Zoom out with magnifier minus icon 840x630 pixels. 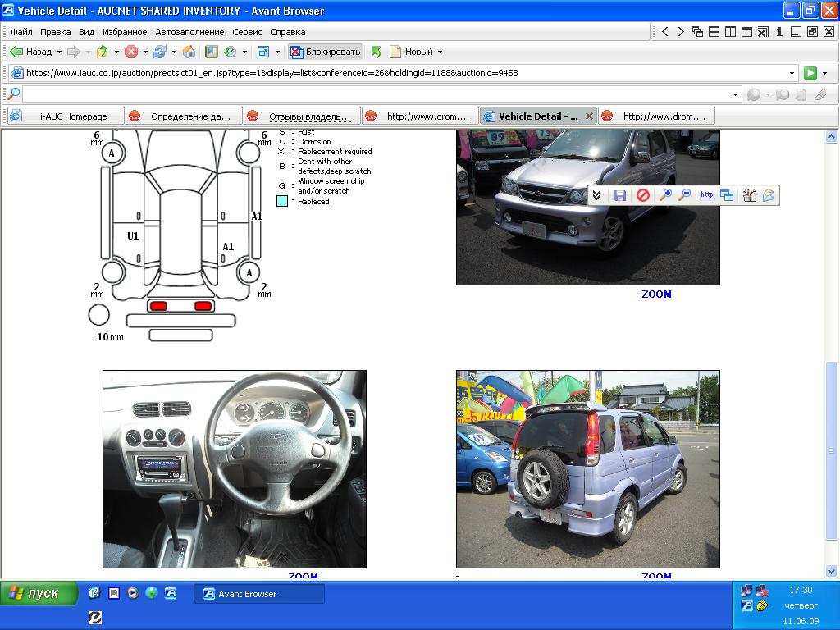[684, 195]
